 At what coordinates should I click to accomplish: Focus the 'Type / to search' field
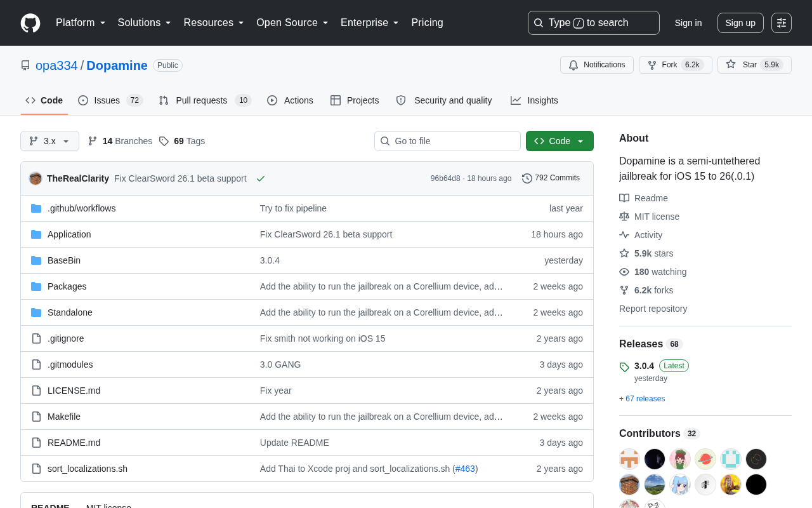click(x=594, y=23)
